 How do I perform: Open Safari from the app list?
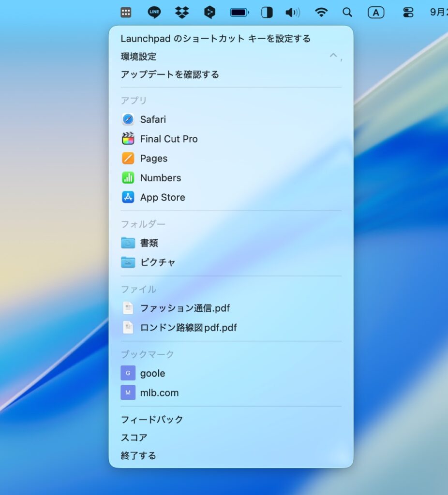[x=152, y=119]
